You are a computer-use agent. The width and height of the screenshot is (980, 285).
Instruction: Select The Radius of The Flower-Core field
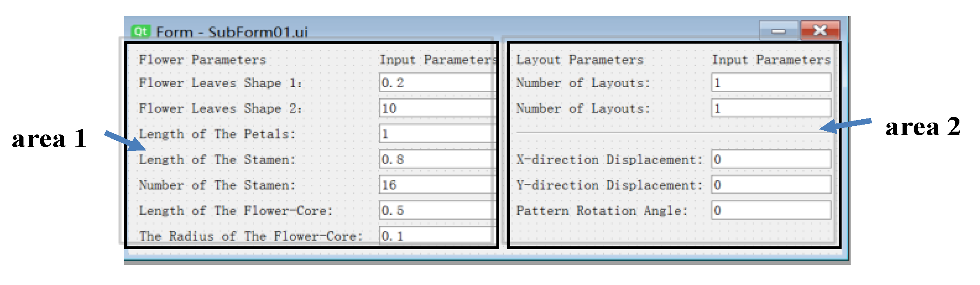coord(437,236)
